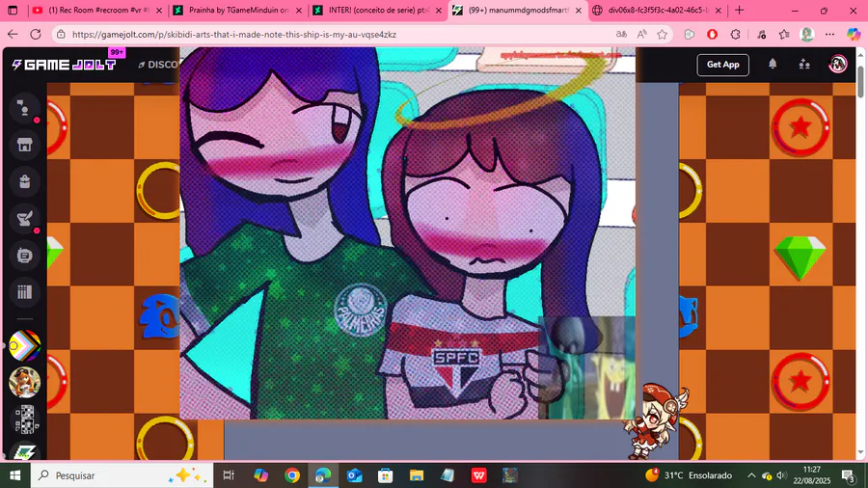Screen dimensions: 868x488
Task: Open Windows notification center
Action: [x=848, y=475]
